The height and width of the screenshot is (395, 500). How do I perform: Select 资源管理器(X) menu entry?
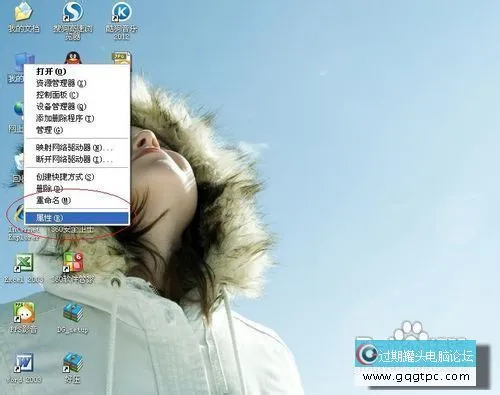(77, 83)
